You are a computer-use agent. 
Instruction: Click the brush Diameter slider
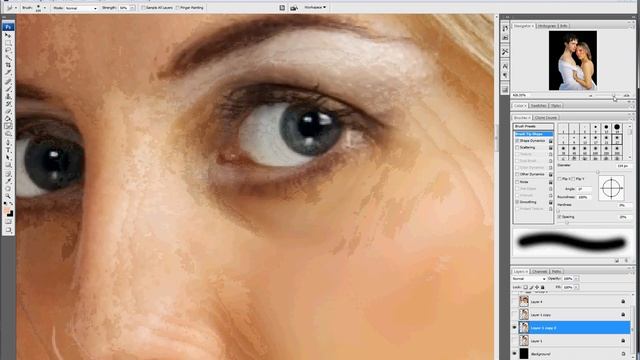pos(598,172)
